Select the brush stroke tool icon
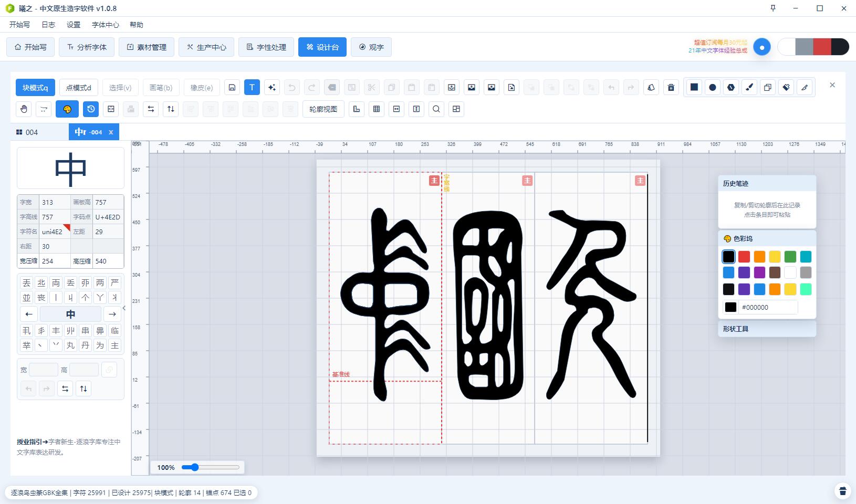Viewport: 856px width, 504px height. [x=749, y=87]
